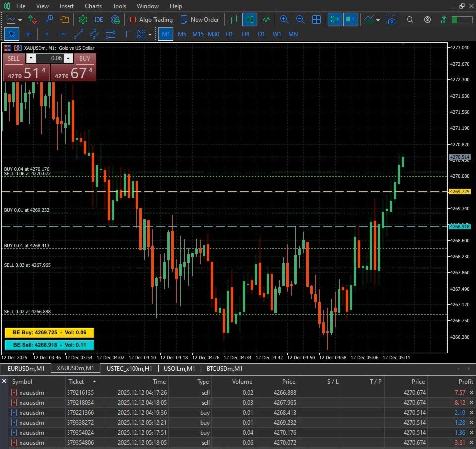Open the View menu
476x449 pixels.
pyautogui.click(x=42, y=6)
